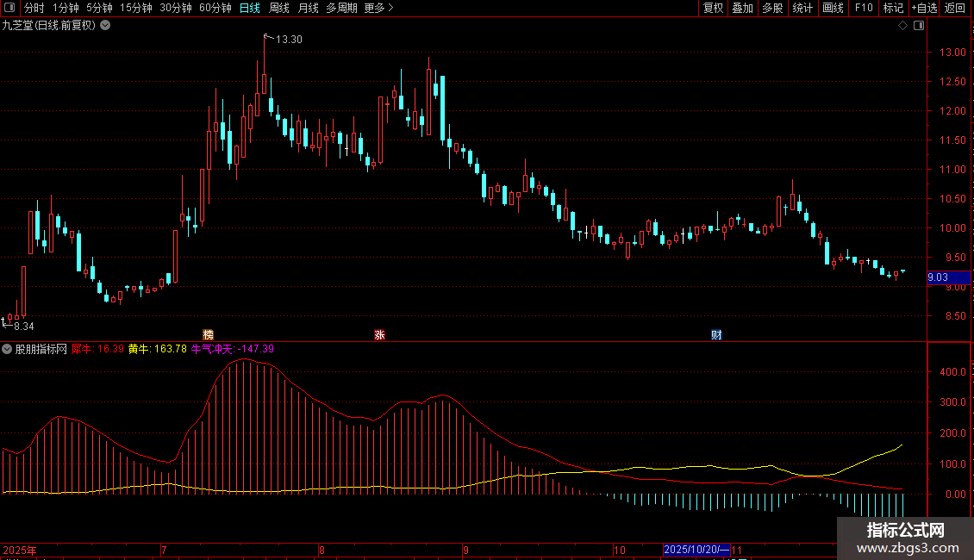
Task: Open F10 company information
Action: coord(863,8)
